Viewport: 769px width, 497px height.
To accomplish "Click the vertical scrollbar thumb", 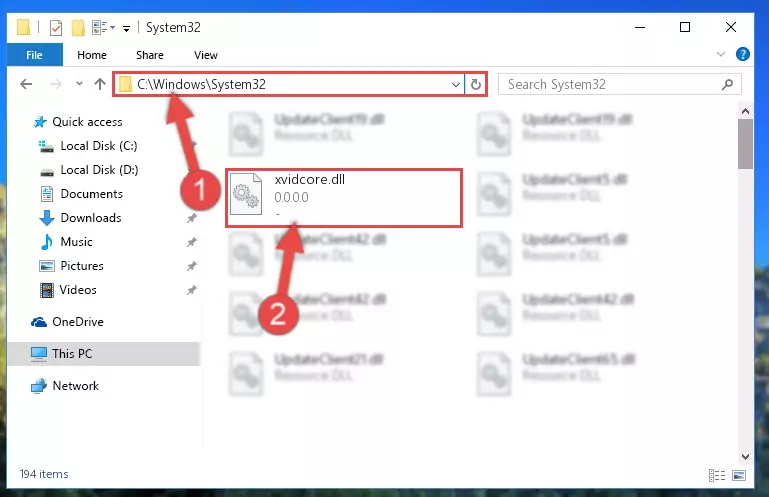I will click(x=745, y=144).
